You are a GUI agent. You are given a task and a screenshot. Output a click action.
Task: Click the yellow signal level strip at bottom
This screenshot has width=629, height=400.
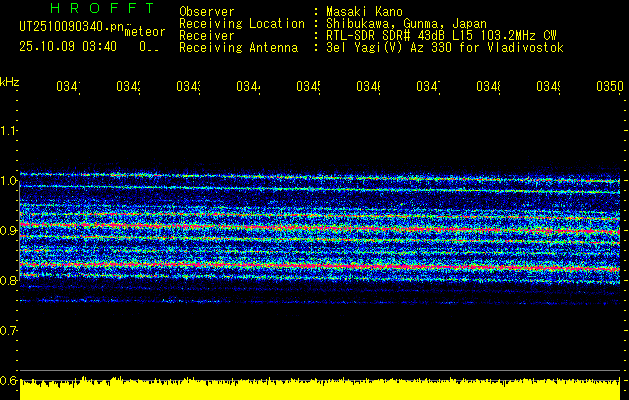320,391
